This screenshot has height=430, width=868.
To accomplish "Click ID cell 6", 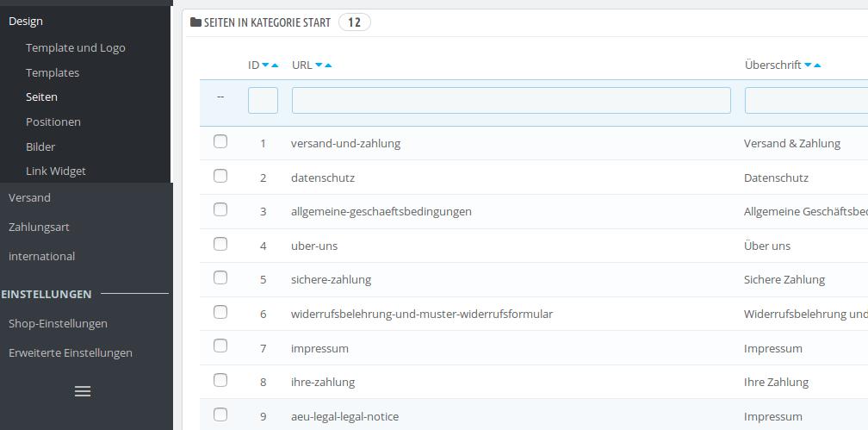I will point(263,315).
